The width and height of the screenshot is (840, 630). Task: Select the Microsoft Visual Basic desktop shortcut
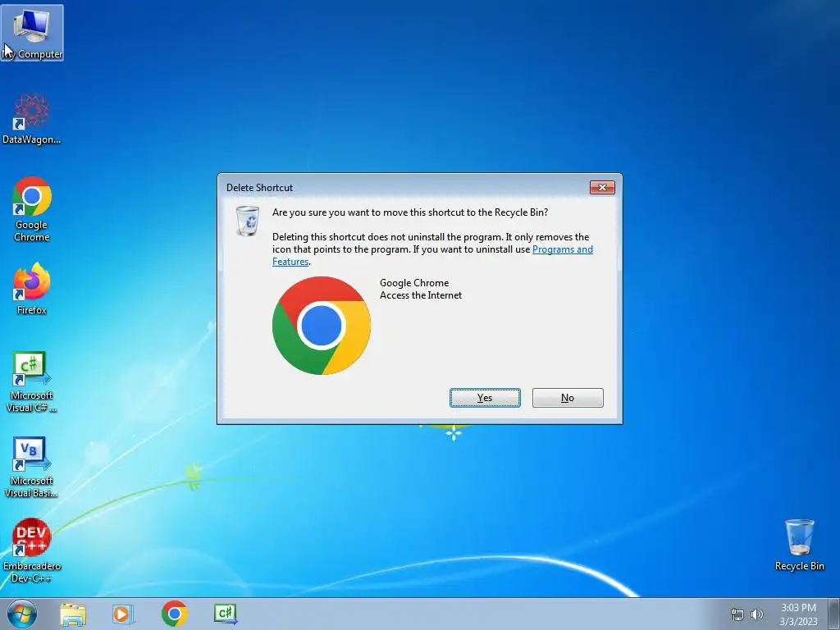pos(32,468)
